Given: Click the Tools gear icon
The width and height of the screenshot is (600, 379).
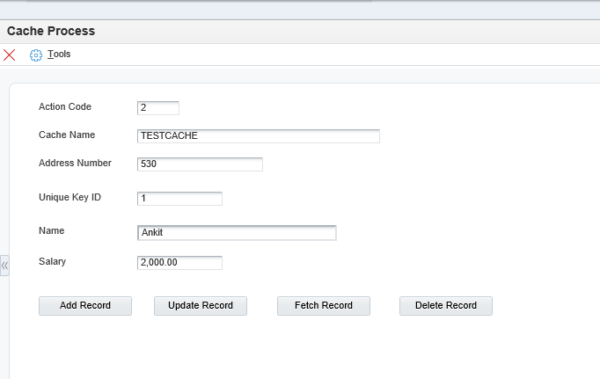Looking at the screenshot, I should 36,55.
